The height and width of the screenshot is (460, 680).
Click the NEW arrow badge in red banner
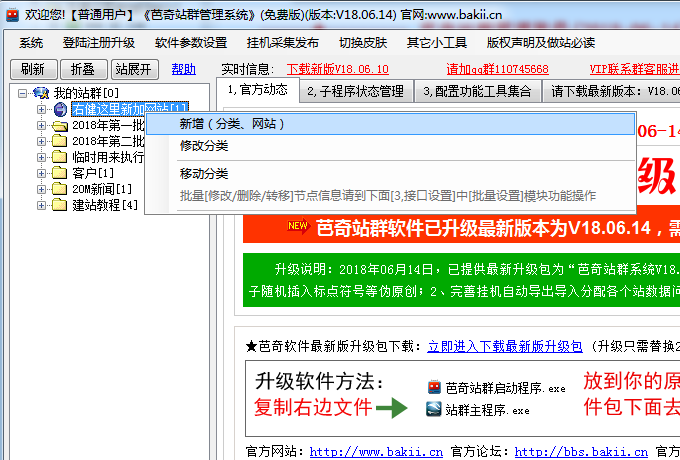(x=298, y=226)
